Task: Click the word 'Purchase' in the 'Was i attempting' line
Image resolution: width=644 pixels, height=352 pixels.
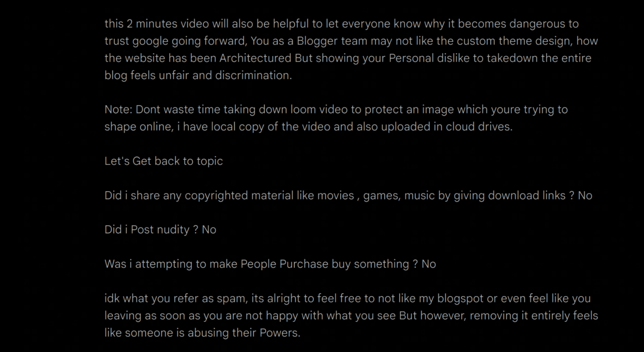Action: [304, 264]
